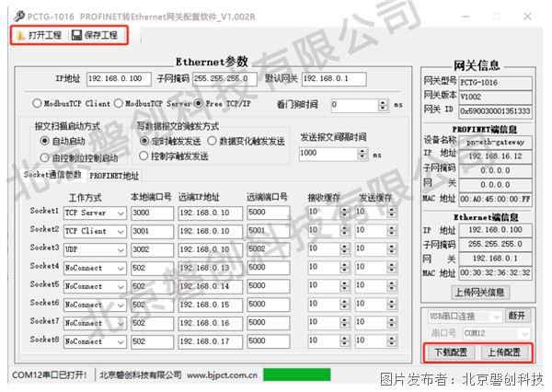This screenshot has width=552, height=392.
Task: Click the green progress bar in status bar
Action: [x=297, y=375]
